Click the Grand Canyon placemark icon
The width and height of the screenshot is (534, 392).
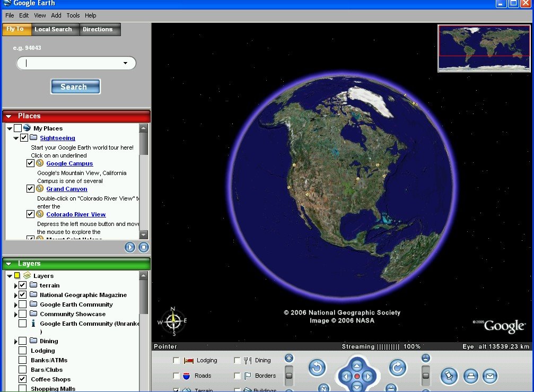[40, 188]
